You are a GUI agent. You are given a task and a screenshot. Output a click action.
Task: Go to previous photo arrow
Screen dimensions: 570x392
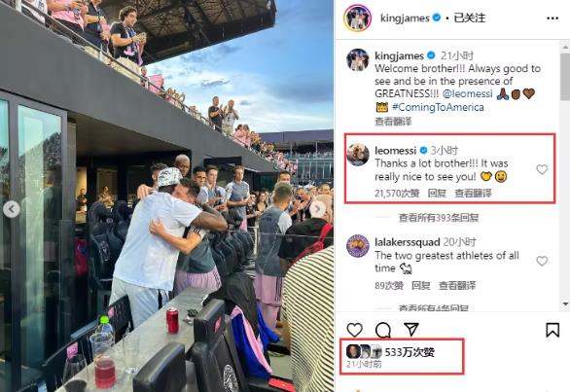coord(12,209)
